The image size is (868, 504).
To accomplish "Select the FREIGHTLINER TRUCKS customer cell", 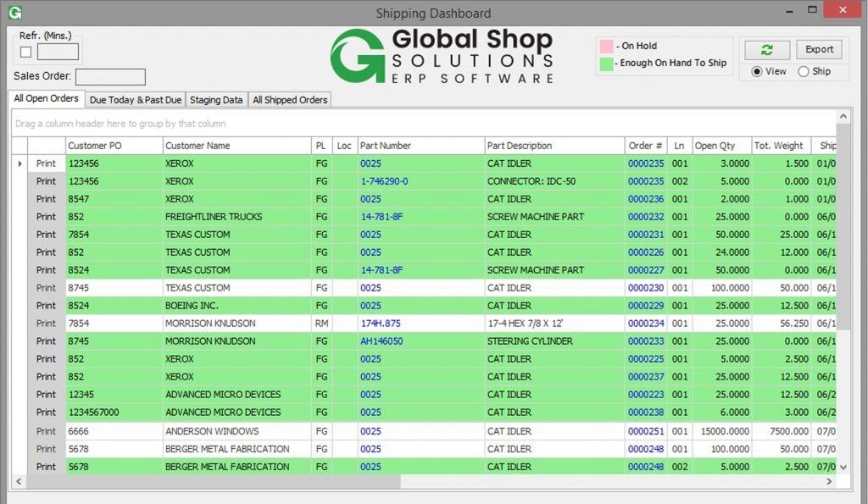I will click(x=237, y=217).
